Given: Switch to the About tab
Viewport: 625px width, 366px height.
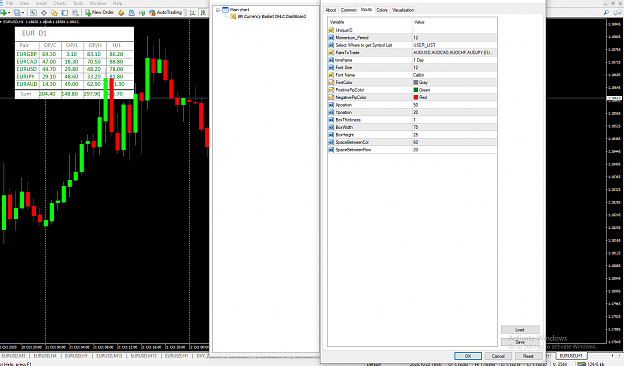Looking at the screenshot, I should (x=331, y=10).
